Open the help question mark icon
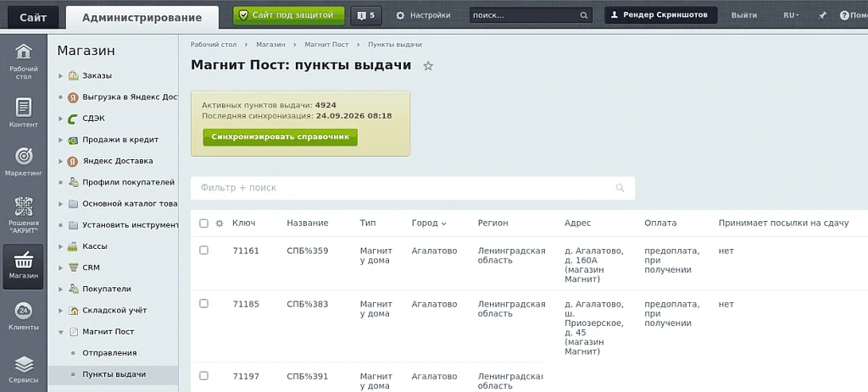 (x=844, y=15)
